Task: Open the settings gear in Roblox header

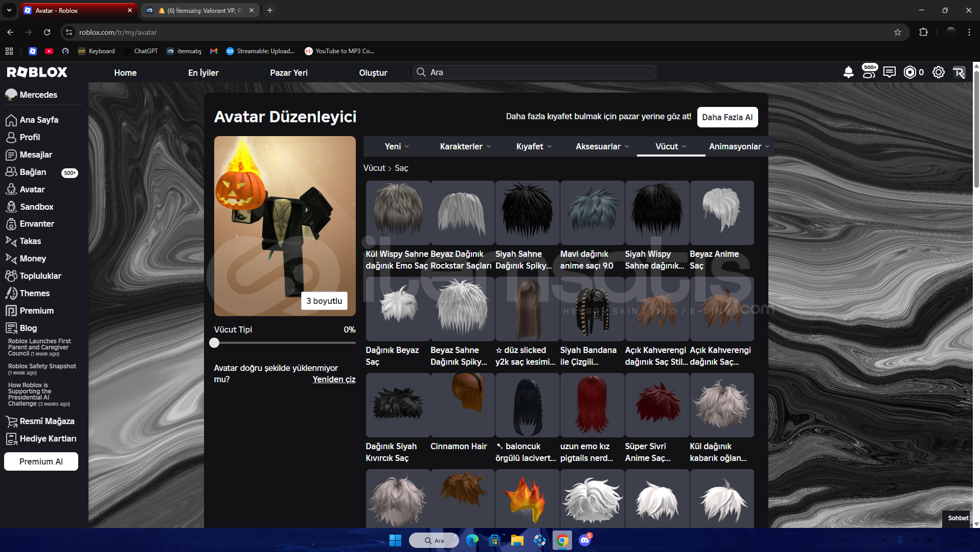Action: tap(938, 72)
